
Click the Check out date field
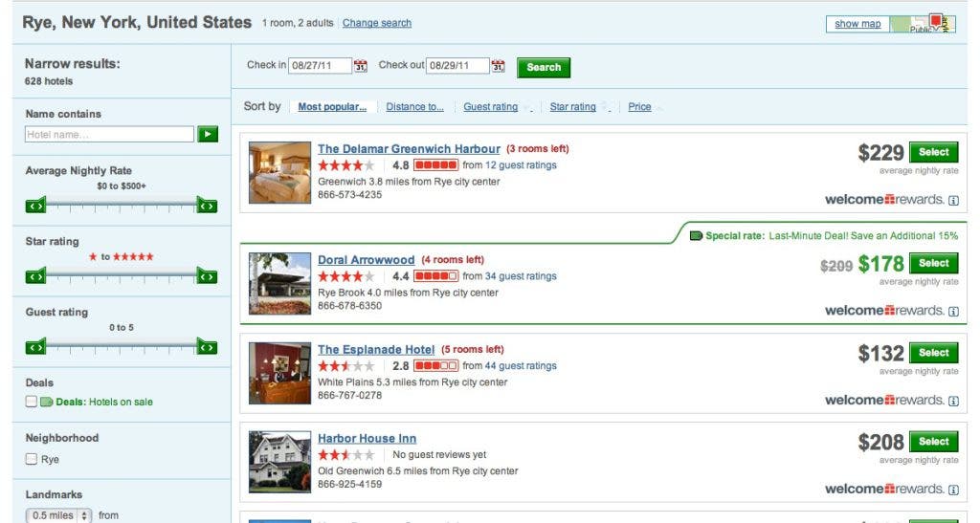[x=457, y=66]
